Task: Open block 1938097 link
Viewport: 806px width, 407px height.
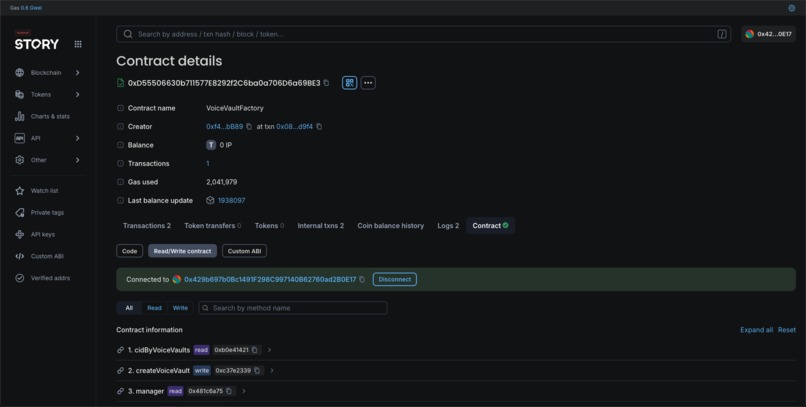Action: point(231,200)
